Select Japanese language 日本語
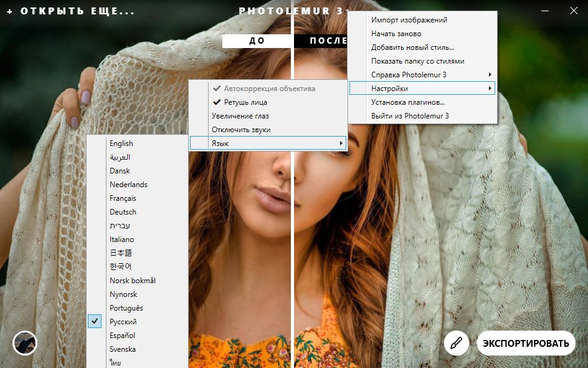Image resolution: width=588 pixels, height=368 pixels. (137, 253)
